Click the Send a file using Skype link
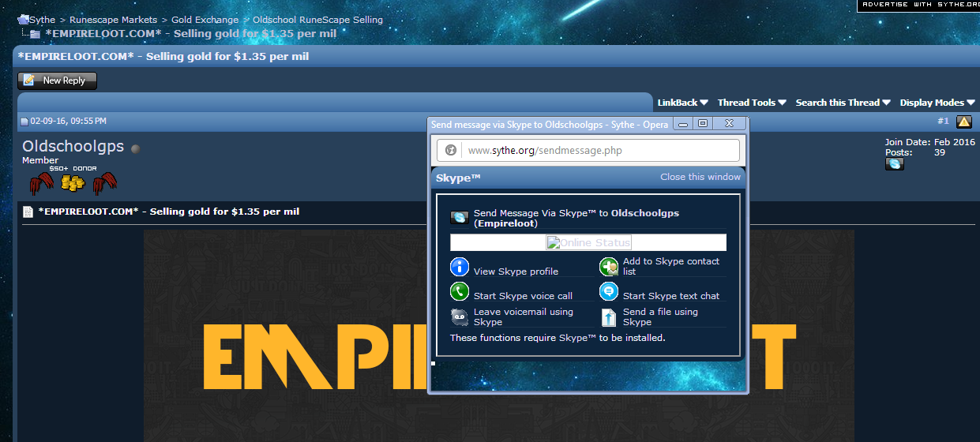980x442 pixels. (x=660, y=317)
